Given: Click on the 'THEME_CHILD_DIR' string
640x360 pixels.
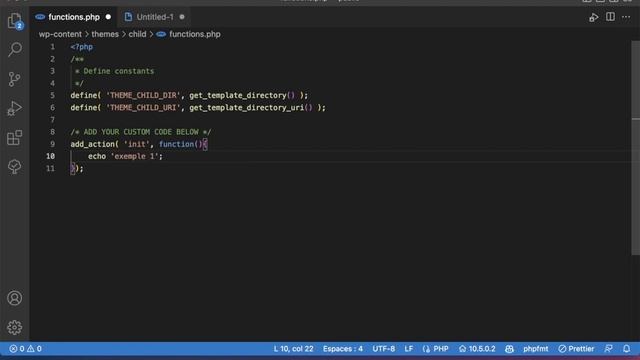Looking at the screenshot, I should pos(143,96).
